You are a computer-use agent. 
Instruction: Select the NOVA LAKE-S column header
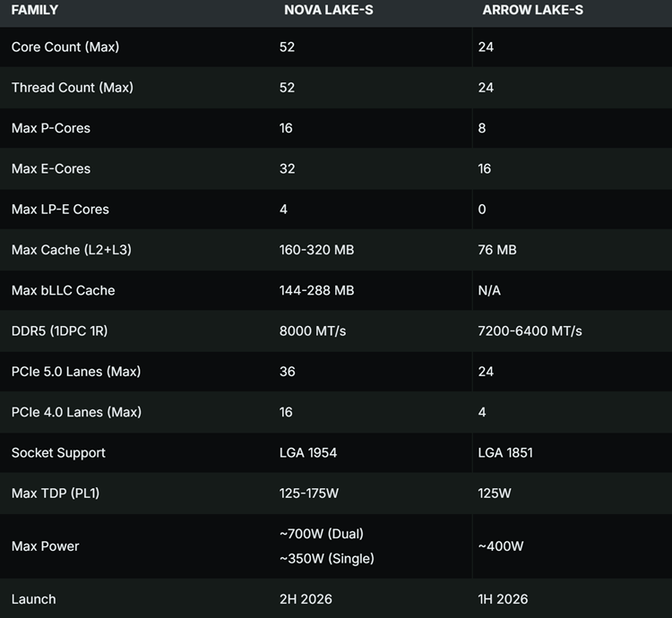[x=328, y=11]
